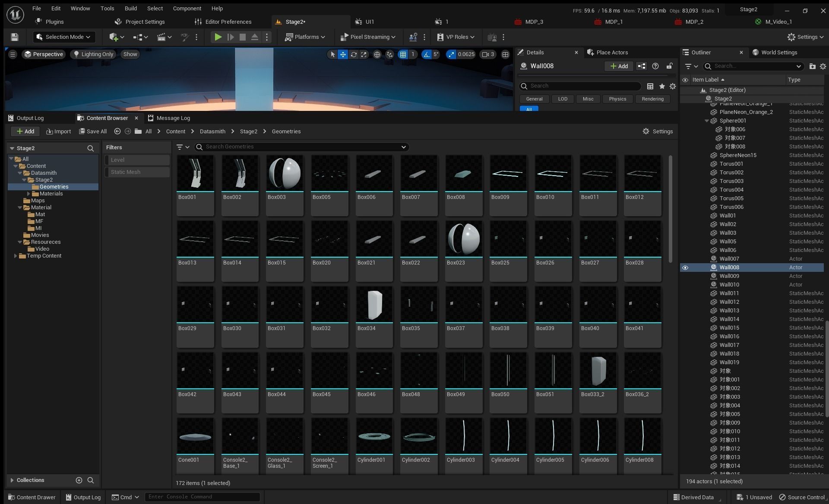Image resolution: width=829 pixels, height=504 pixels.
Task: Toggle grid snapping in viewport
Action: point(403,54)
